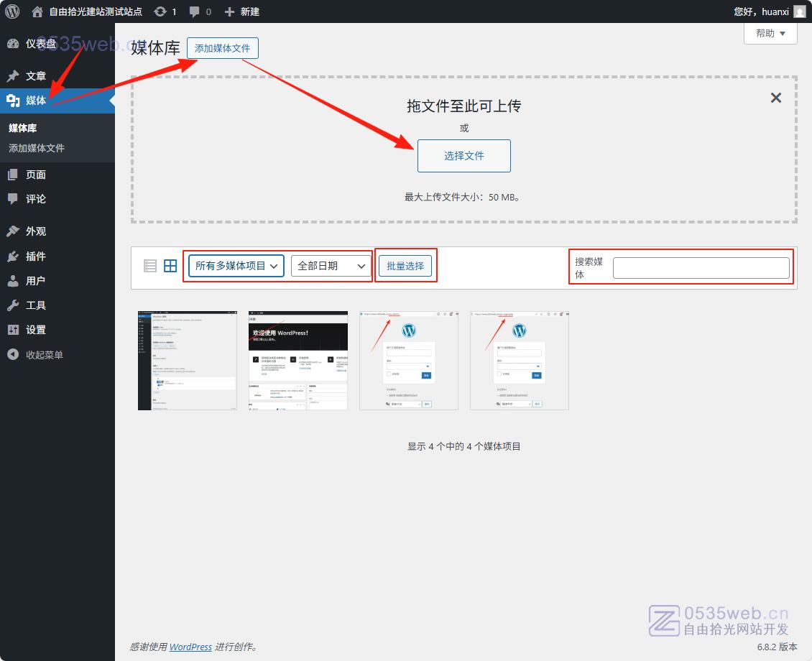
Task: Dismiss the upload panel with X icon
Action: coord(775,98)
